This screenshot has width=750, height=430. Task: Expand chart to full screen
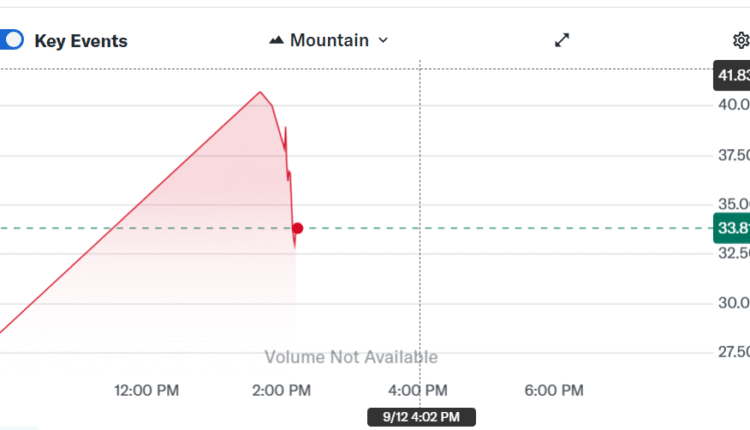point(562,40)
